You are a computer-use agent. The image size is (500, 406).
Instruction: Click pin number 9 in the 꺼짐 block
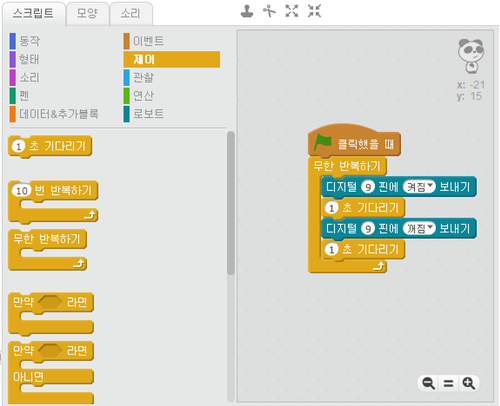(x=368, y=228)
